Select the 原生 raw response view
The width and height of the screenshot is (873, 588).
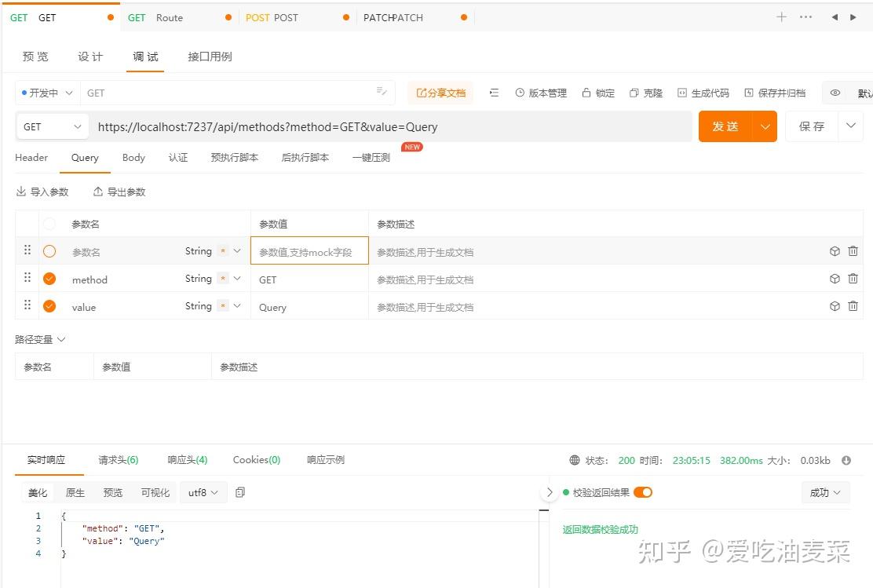click(75, 492)
